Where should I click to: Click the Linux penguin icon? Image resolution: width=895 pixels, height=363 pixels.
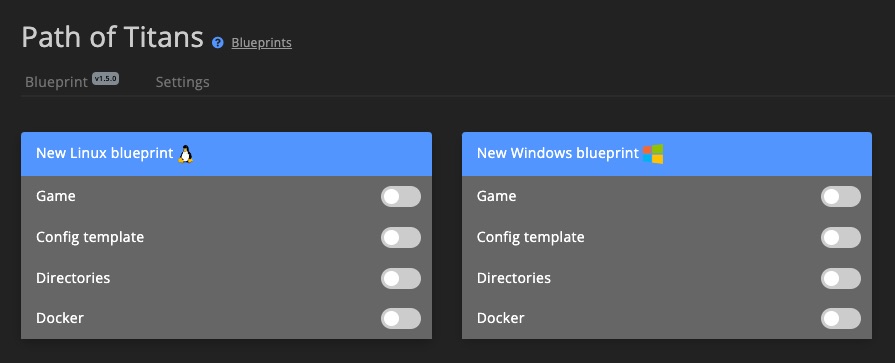click(185, 154)
